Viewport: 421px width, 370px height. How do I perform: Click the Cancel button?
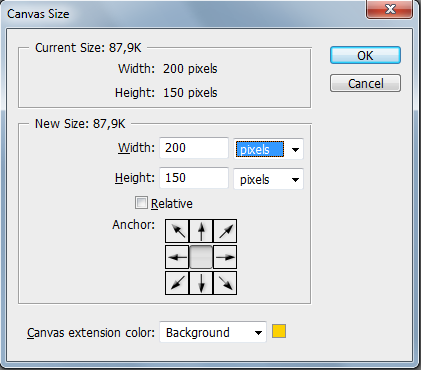[x=365, y=83]
